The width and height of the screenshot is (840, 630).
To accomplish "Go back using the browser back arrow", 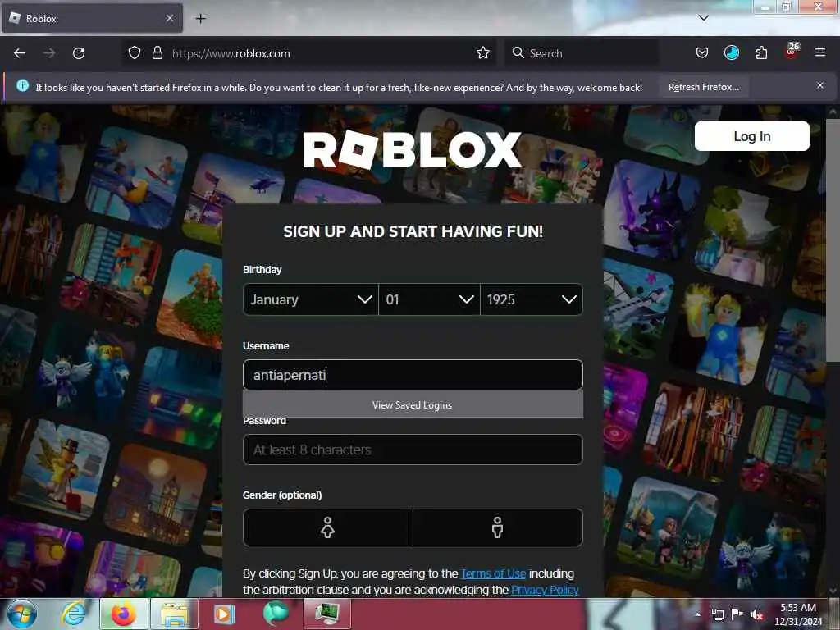I will [20, 53].
